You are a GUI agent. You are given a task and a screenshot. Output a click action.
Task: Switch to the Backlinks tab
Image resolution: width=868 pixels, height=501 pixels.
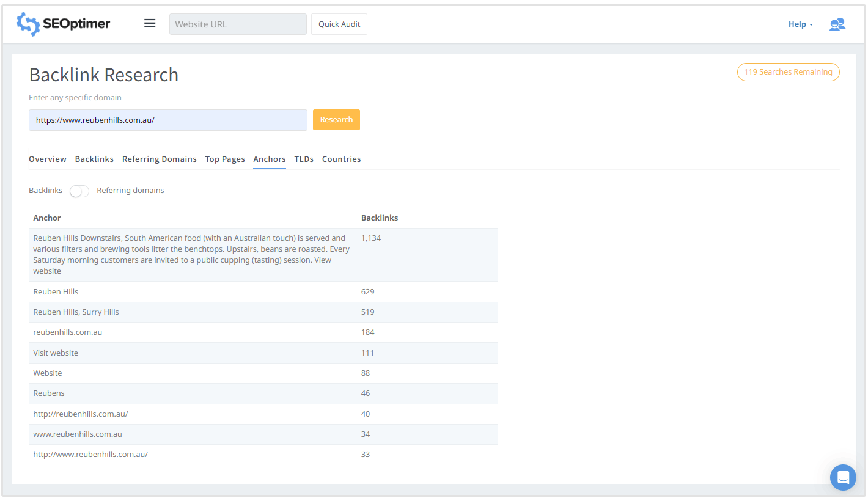pyautogui.click(x=94, y=159)
